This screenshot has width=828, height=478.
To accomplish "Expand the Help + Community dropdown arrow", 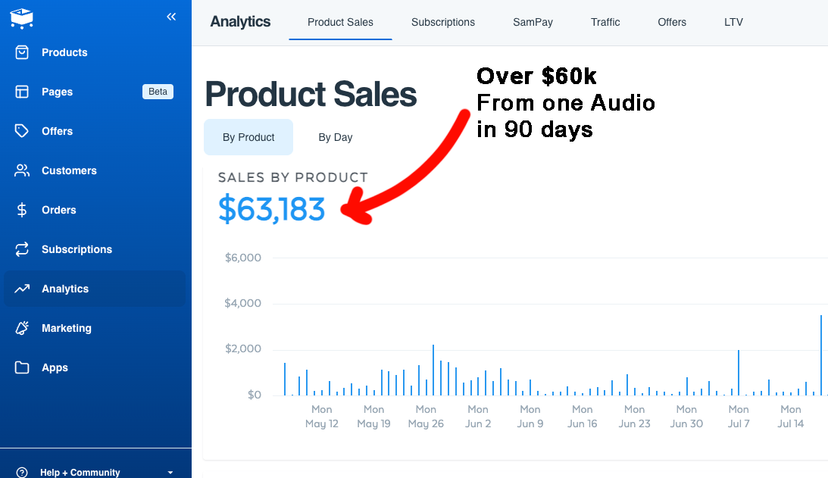I will pos(170,472).
